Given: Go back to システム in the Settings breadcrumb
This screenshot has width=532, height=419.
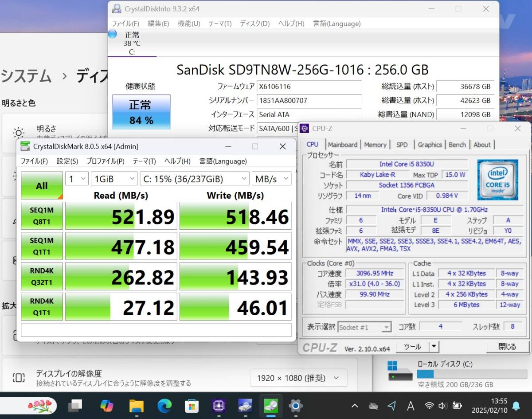Looking at the screenshot, I should point(27,76).
